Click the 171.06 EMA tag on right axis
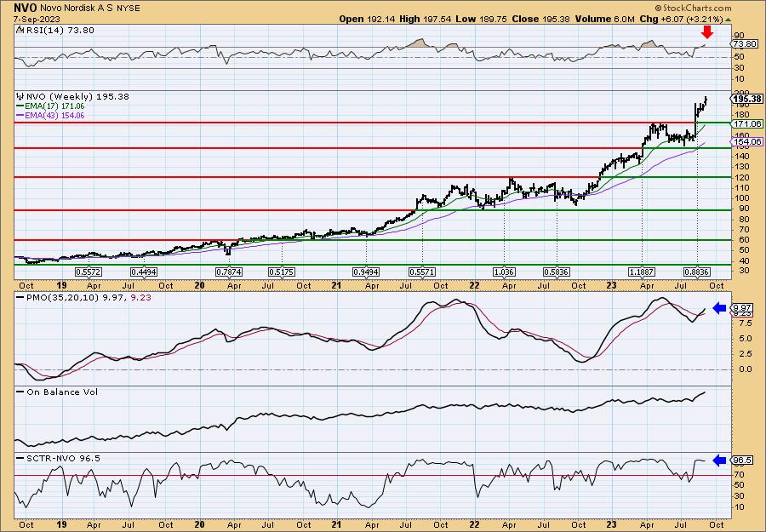The width and height of the screenshot is (766, 532). click(748, 124)
